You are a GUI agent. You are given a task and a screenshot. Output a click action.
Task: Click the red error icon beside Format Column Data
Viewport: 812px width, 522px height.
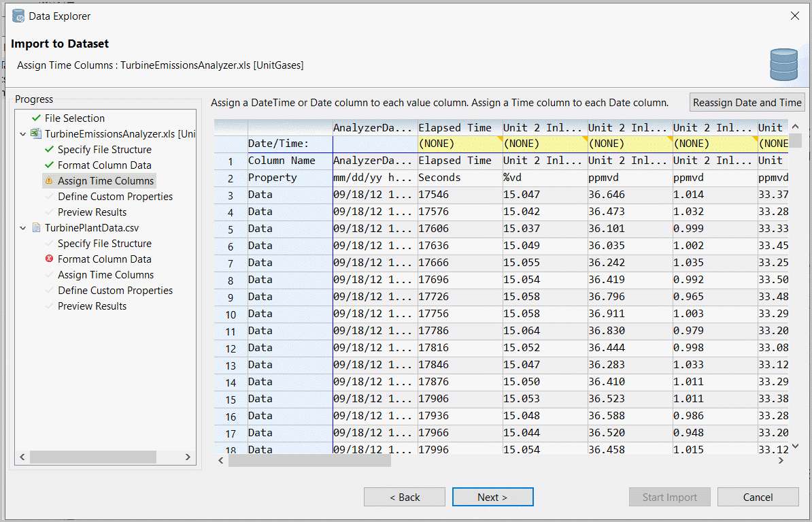click(x=48, y=259)
